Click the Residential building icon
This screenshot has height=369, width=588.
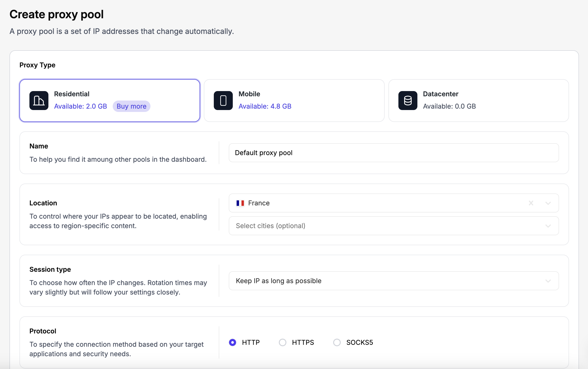point(39,101)
